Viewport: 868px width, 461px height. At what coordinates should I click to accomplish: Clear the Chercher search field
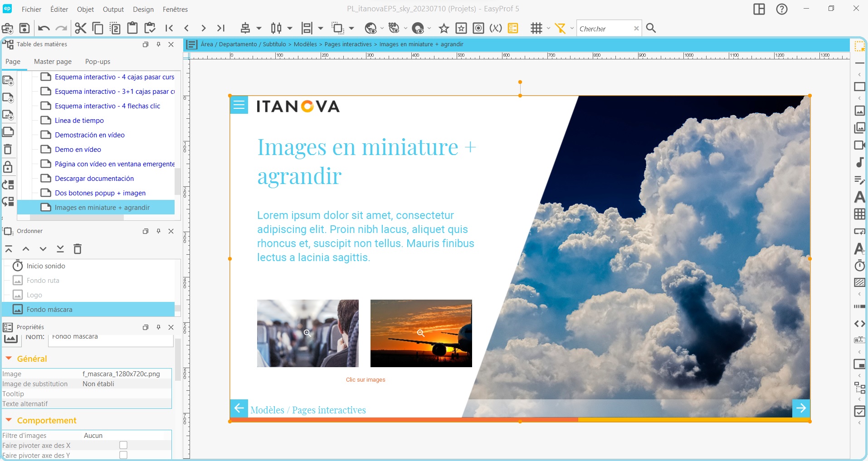636,28
